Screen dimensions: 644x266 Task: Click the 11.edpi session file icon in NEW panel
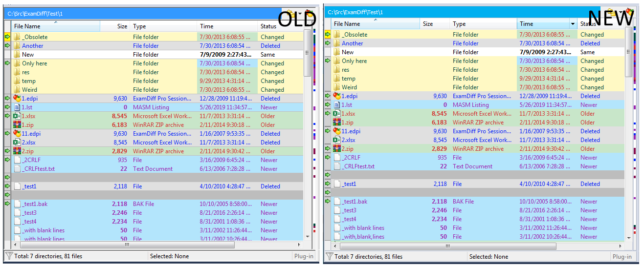(x=337, y=131)
